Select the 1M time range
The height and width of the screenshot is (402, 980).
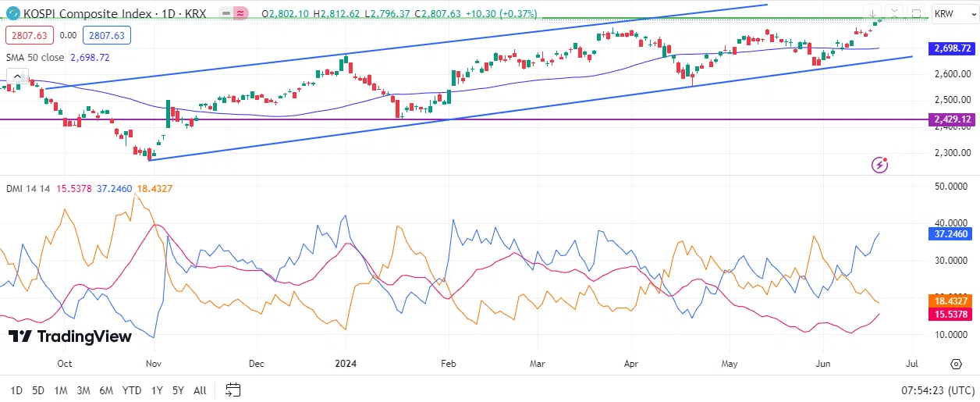click(x=61, y=390)
